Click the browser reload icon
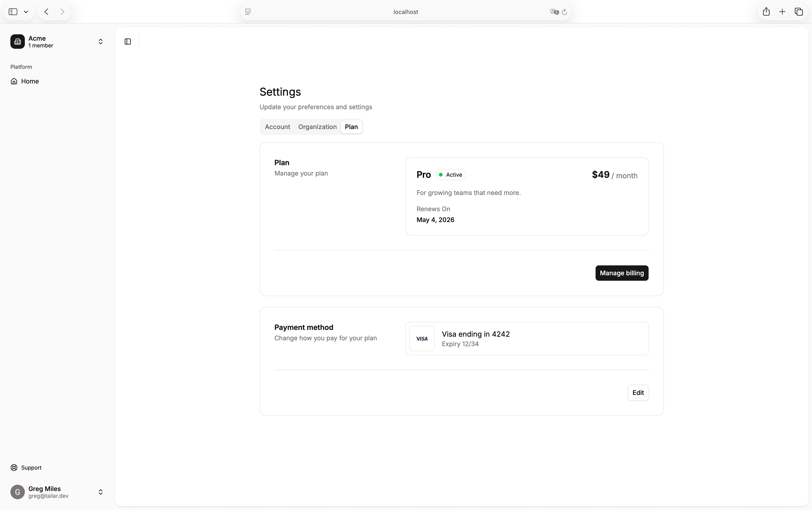812x510 pixels. pyautogui.click(x=564, y=12)
